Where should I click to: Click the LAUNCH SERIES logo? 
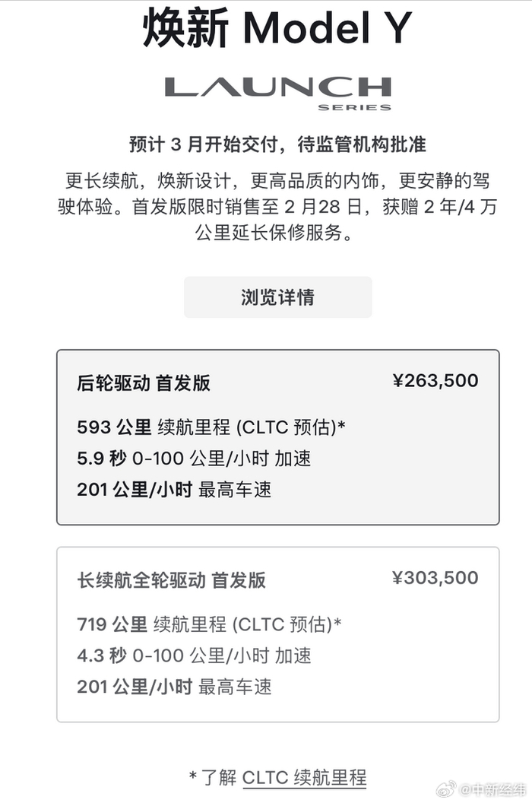pos(277,87)
